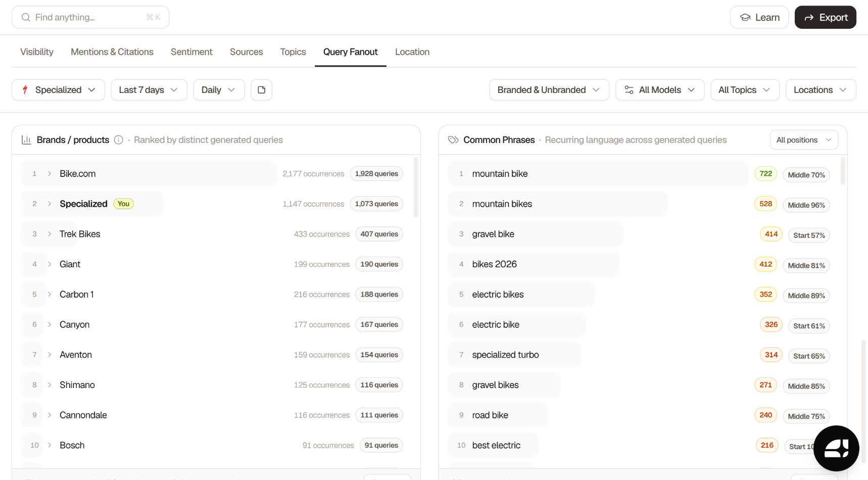
Task: Click the share arrow icon on Export
Action: click(809, 18)
